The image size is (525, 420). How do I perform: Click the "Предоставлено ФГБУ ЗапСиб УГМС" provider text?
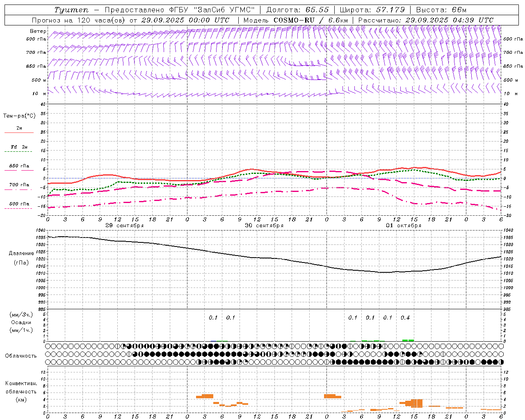pos(180,10)
